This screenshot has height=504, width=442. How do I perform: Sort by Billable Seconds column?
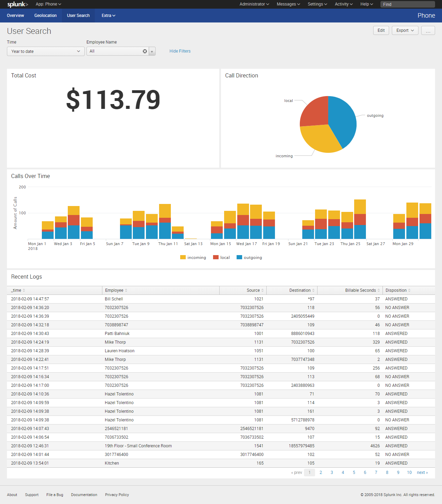pyautogui.click(x=362, y=290)
